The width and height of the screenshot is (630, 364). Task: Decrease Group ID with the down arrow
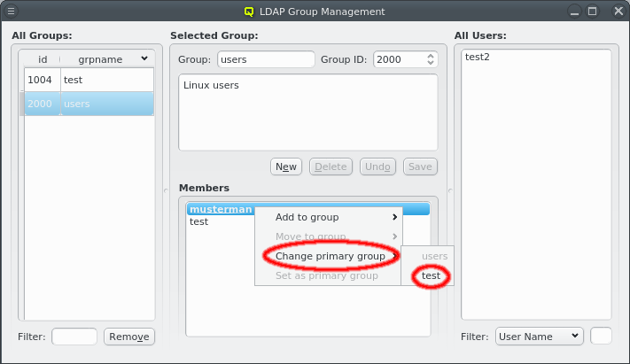click(432, 64)
